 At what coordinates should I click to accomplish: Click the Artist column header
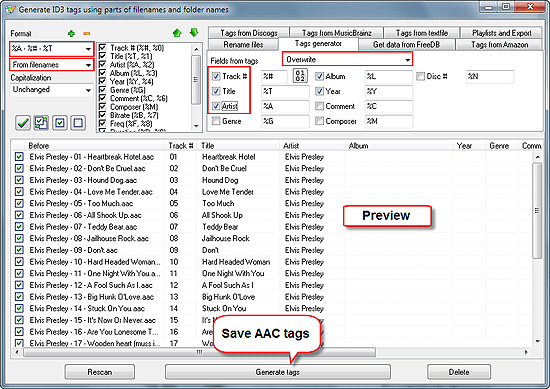coord(312,146)
